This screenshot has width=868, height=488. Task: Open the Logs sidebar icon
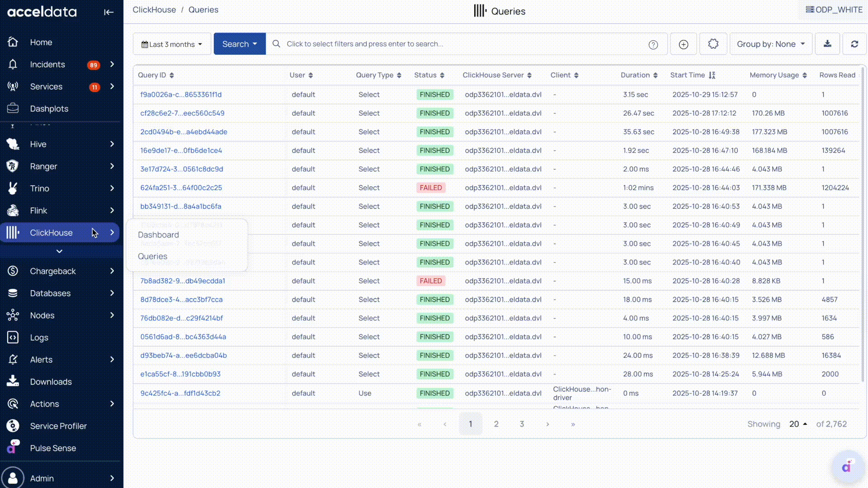[x=13, y=338]
